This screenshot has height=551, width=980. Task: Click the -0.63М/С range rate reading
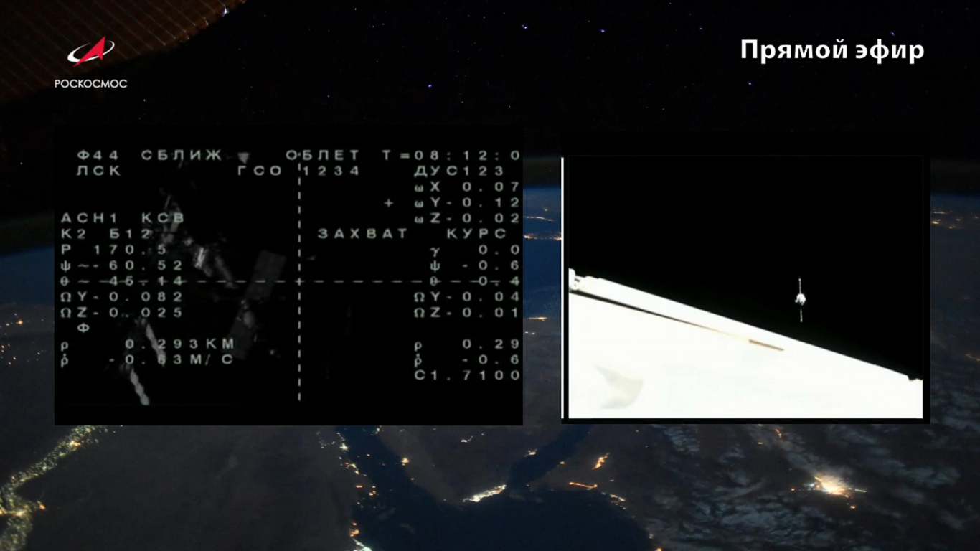point(171,360)
